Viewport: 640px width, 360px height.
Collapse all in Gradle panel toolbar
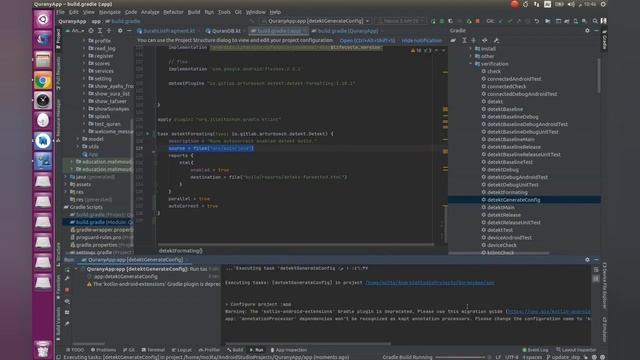[x=473, y=40]
